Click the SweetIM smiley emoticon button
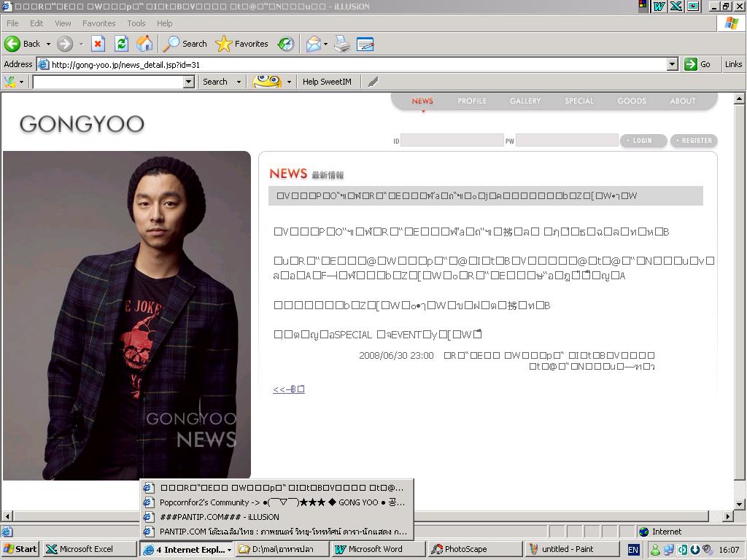Image resolution: width=747 pixels, height=560 pixels. [x=267, y=82]
